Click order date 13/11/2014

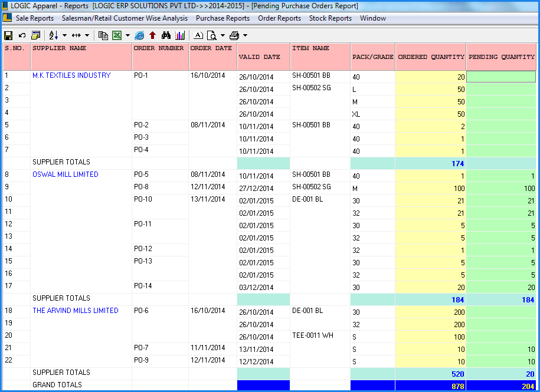coord(208,199)
